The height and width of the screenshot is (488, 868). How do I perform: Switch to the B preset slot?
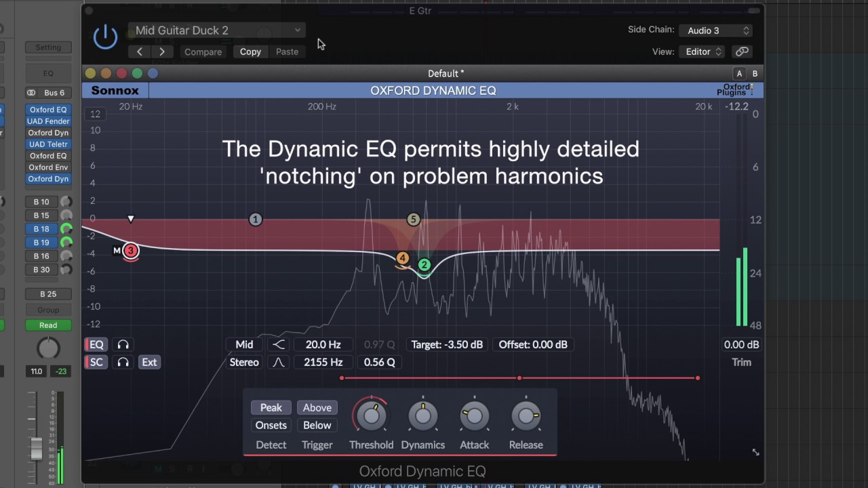755,73
